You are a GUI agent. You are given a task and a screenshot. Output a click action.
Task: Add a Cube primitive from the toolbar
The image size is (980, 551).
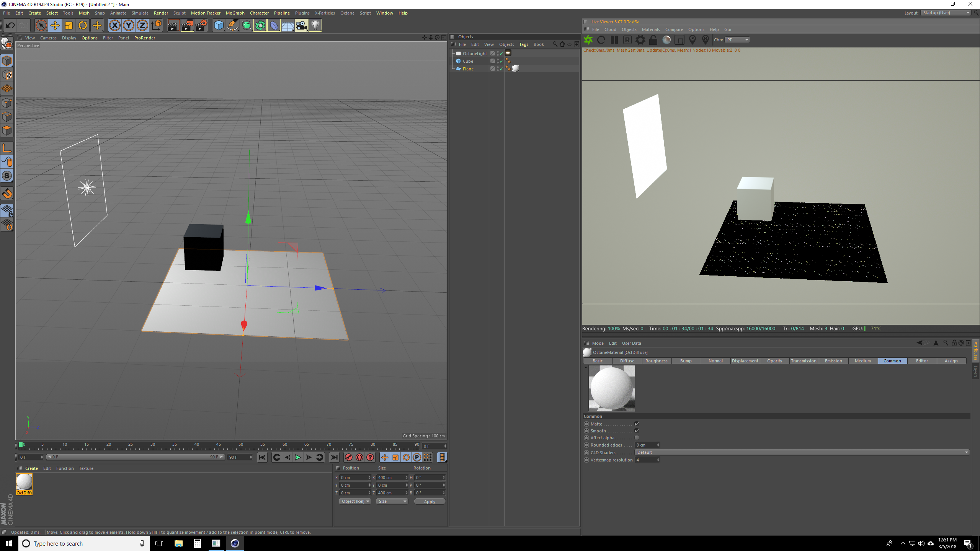219,26
